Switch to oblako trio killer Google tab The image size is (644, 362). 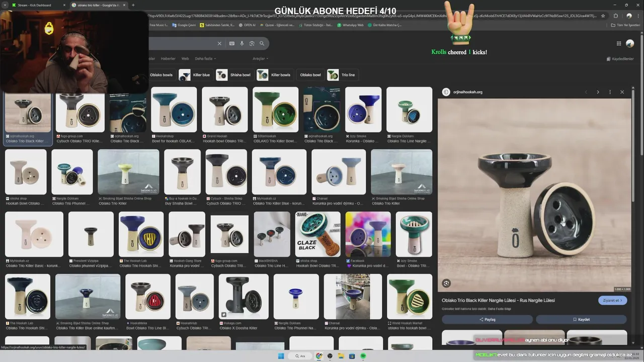98,5
